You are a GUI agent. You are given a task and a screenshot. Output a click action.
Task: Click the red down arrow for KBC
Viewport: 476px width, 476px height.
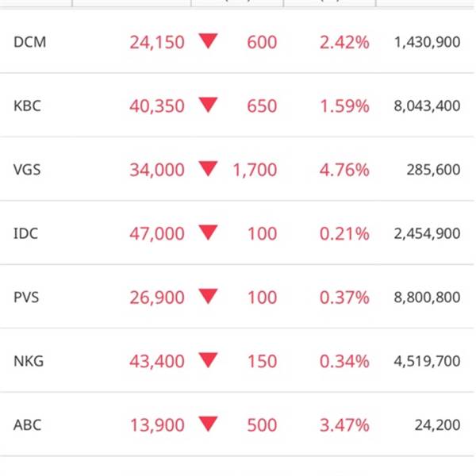pyautogui.click(x=208, y=105)
